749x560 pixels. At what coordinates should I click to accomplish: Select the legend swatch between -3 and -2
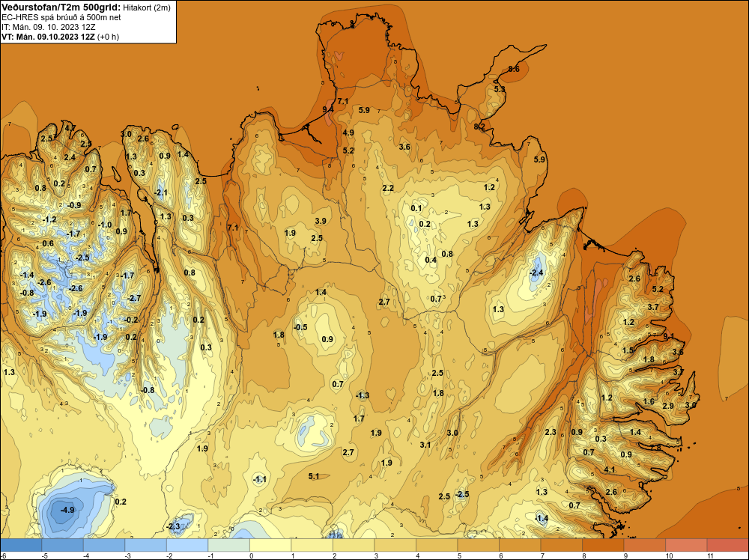[x=146, y=545]
